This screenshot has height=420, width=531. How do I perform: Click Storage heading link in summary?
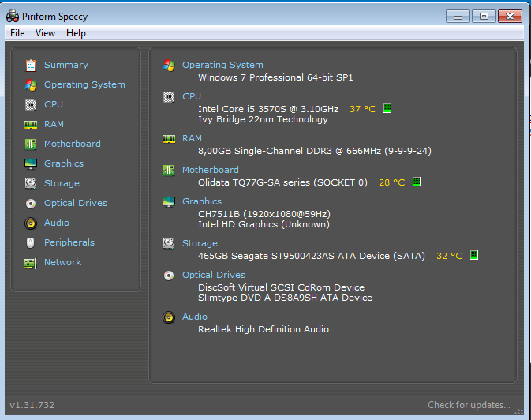click(200, 243)
